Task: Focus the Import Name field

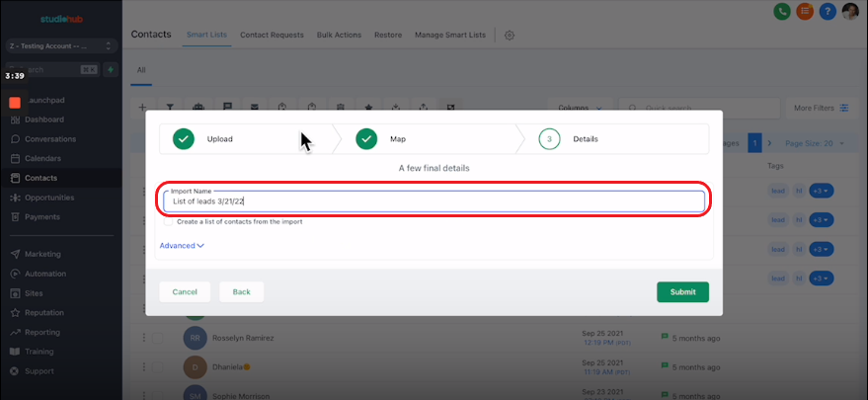Action: (434, 201)
